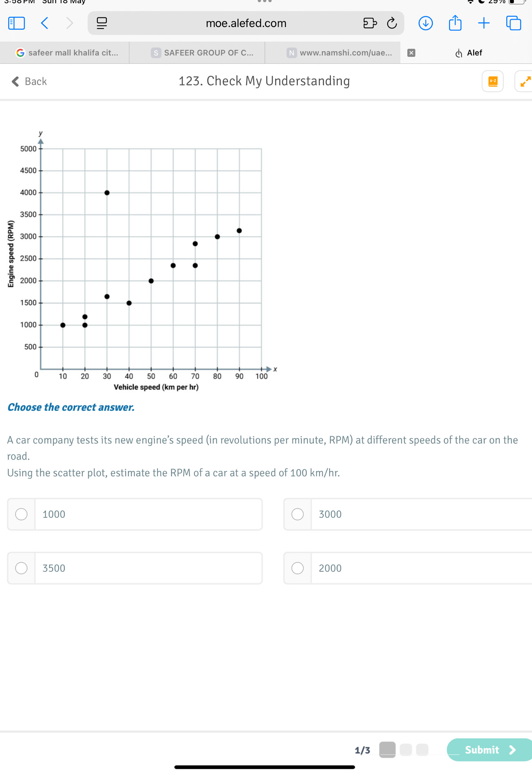Pick the 3500 answer radio button

coord(21,568)
